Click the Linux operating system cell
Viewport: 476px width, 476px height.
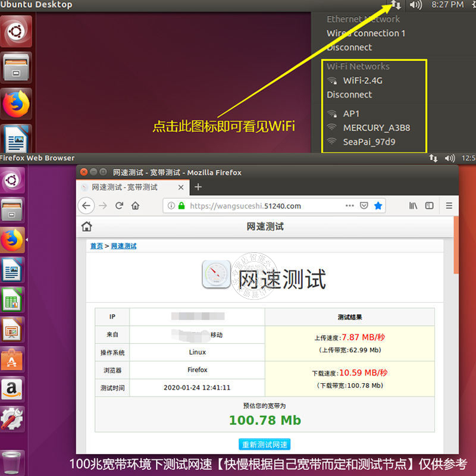[x=198, y=352]
